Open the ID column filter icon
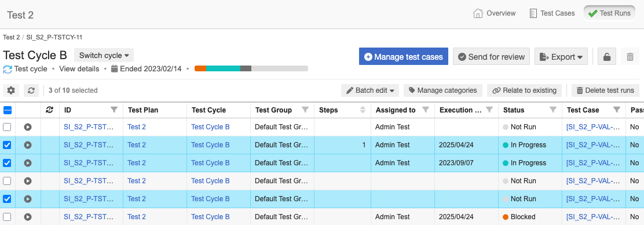Viewport: 644px width, 225px height. pos(114,110)
